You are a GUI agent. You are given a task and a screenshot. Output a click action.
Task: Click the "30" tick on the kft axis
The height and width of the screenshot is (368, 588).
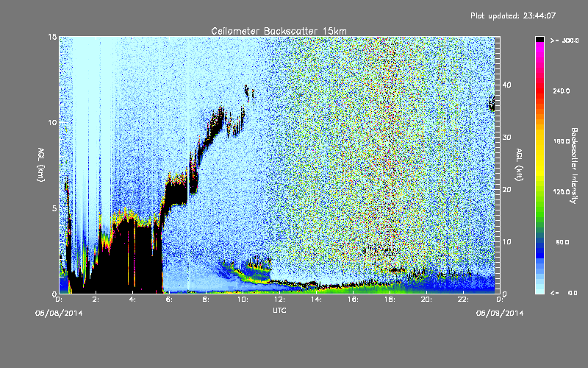coord(506,137)
